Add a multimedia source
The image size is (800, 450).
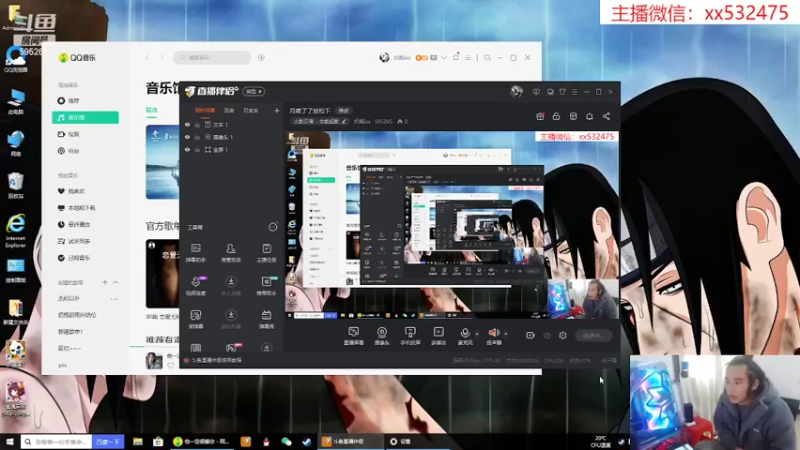[438, 336]
